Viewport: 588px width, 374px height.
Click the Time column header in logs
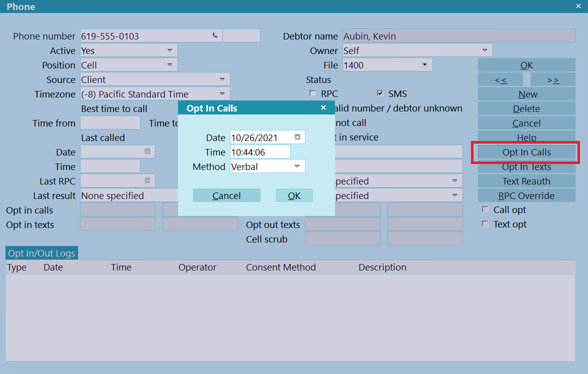pos(121,267)
